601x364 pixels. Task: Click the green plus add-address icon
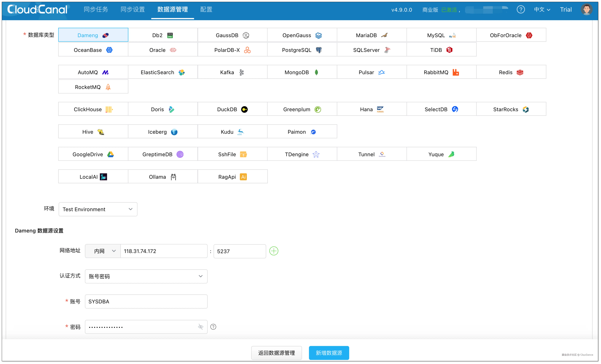click(274, 251)
